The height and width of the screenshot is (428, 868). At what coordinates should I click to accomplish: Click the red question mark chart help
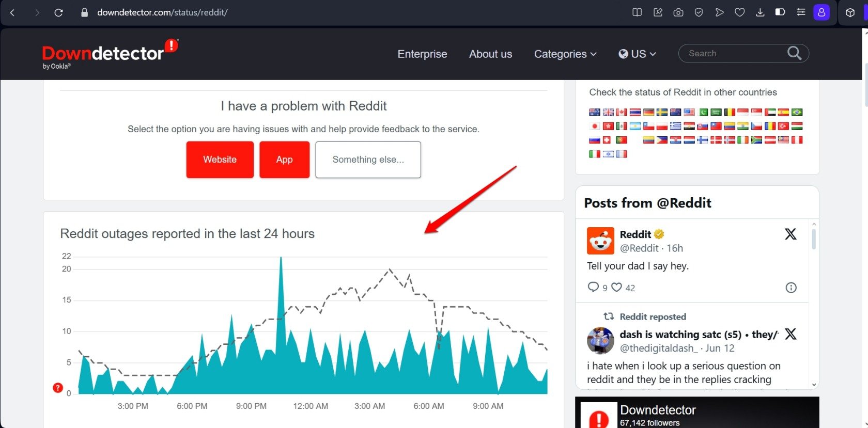[x=58, y=388]
